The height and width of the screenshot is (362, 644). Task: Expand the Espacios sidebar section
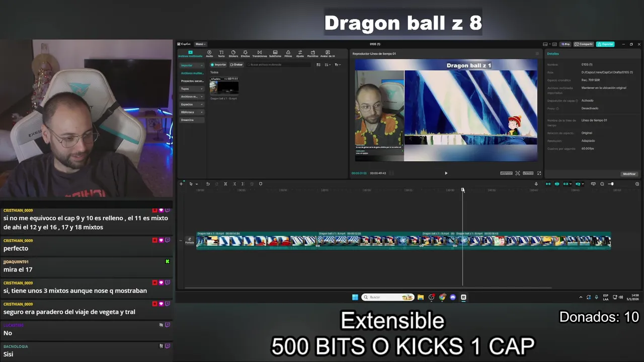pyautogui.click(x=192, y=104)
